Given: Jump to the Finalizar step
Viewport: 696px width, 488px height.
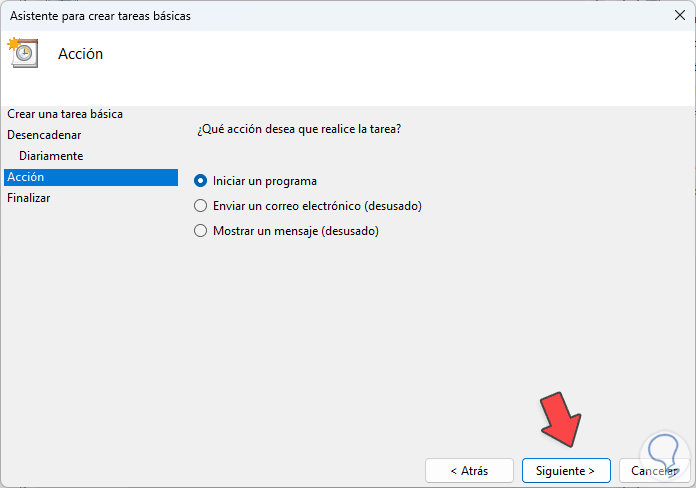Looking at the screenshot, I should pyautogui.click(x=29, y=198).
